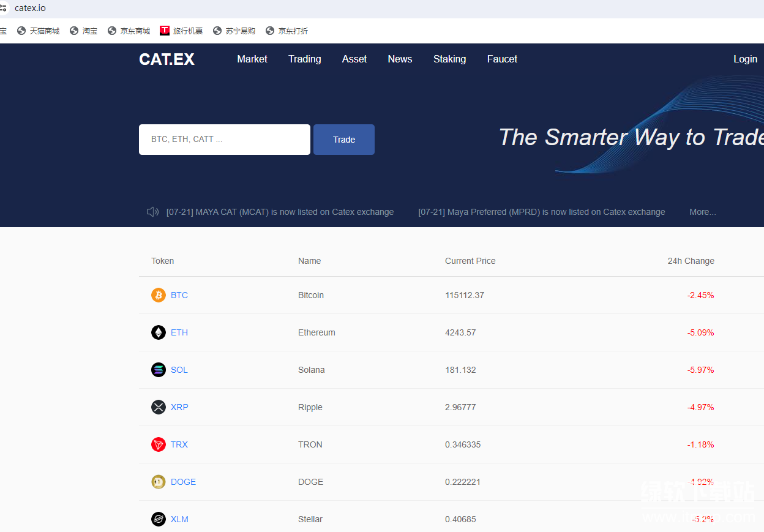
Task: Click the Login link
Action: click(x=745, y=59)
